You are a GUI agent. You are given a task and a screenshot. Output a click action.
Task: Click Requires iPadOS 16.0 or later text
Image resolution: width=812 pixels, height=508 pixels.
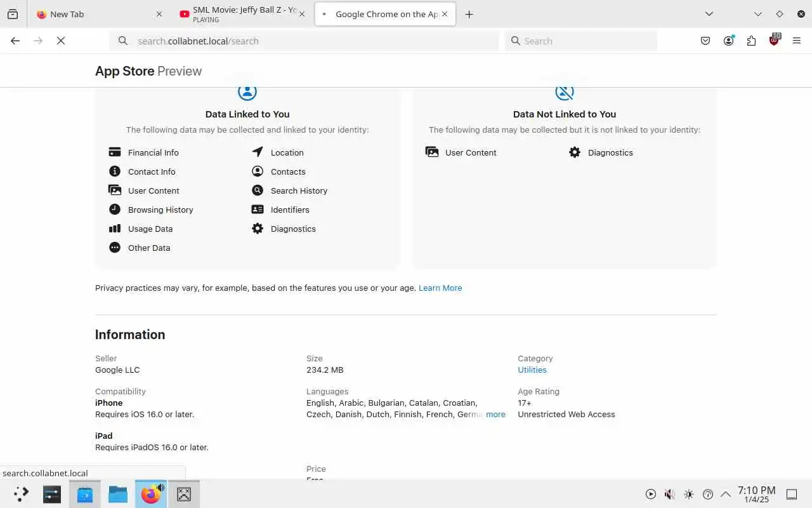[x=152, y=447]
